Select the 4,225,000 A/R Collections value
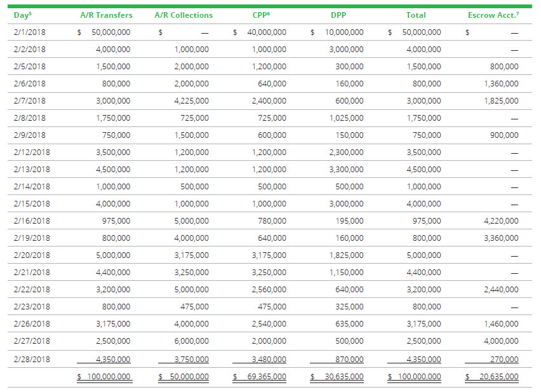The image size is (541, 392). coord(191,100)
